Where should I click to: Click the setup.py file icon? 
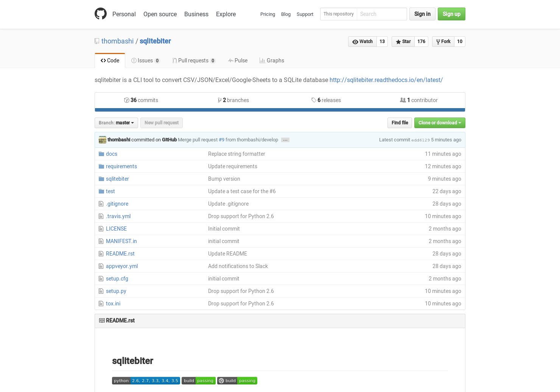(101, 291)
